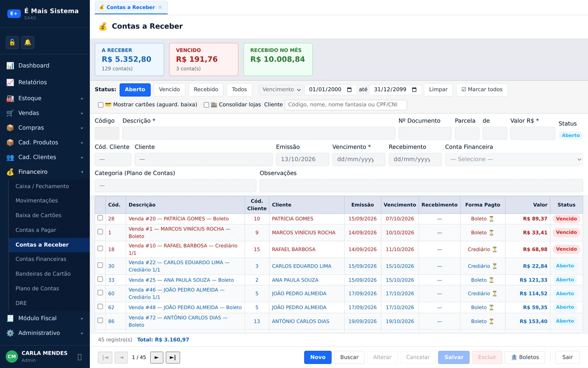The width and height of the screenshot is (588, 368).
Task: Click the Cad. Clientes people icon
Action: pos(10,157)
